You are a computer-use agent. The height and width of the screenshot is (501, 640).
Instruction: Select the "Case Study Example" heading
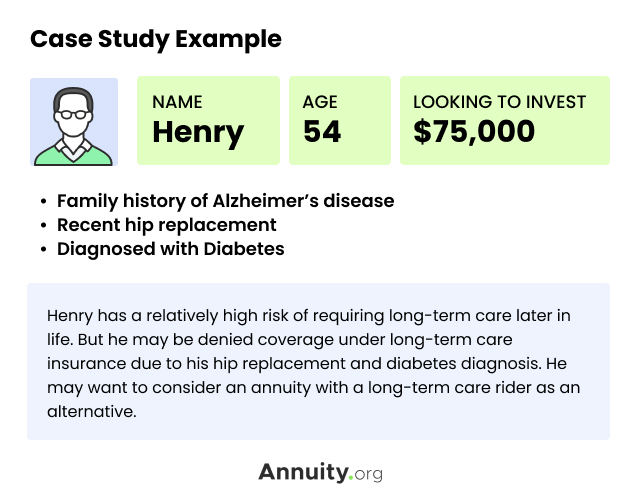click(x=155, y=40)
